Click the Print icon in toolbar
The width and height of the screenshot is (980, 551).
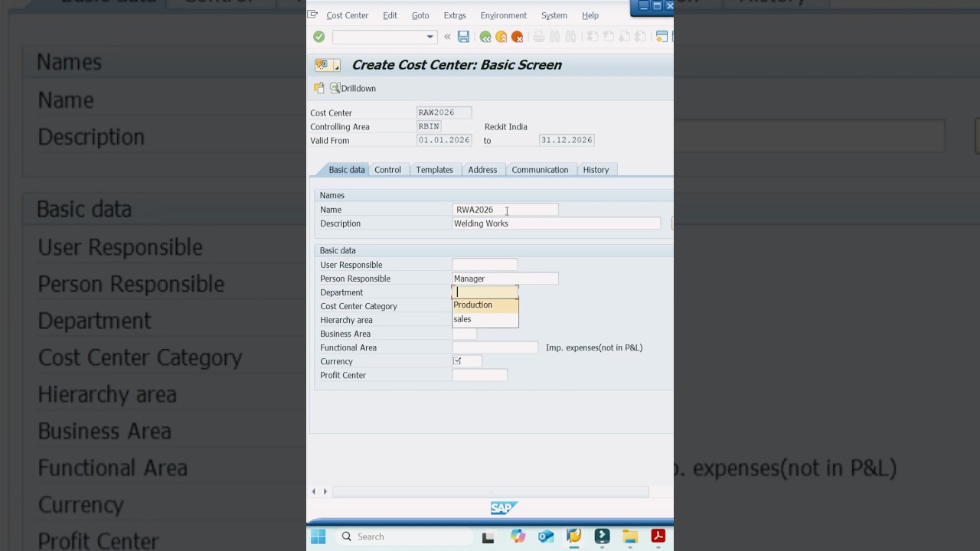[539, 37]
